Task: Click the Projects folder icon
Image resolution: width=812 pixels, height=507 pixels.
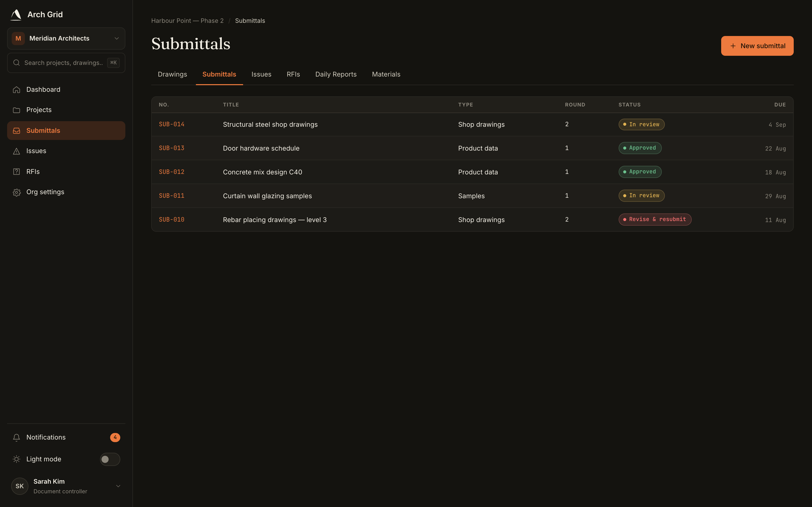Action: (16, 110)
